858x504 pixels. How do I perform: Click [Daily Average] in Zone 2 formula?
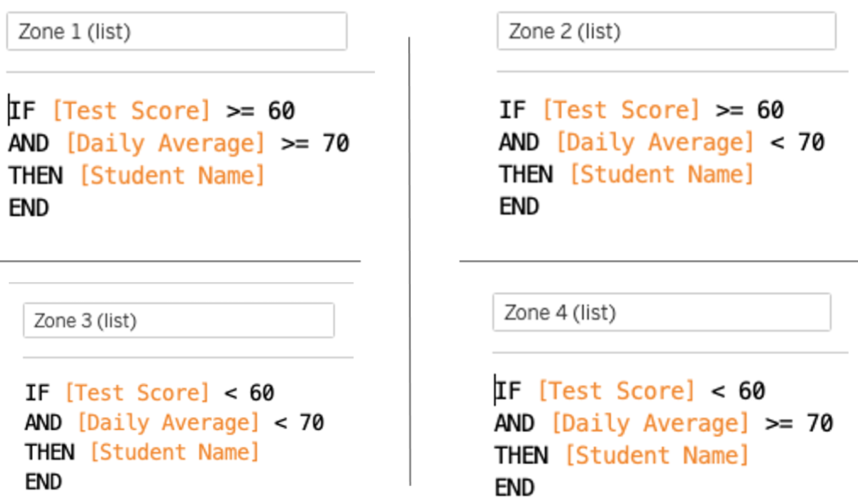pyautogui.click(x=654, y=142)
